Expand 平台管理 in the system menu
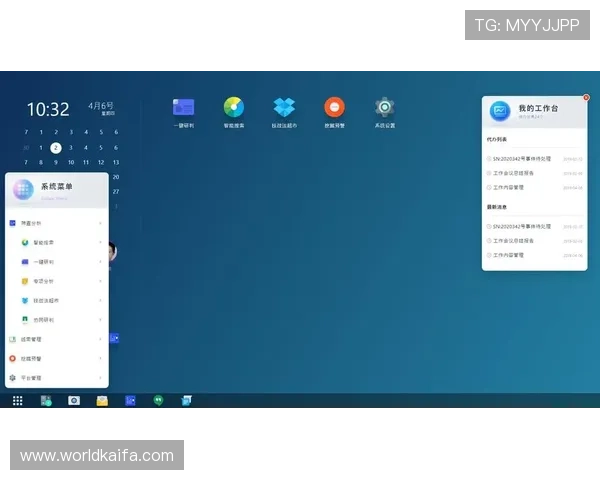The image size is (600, 480). (x=101, y=378)
